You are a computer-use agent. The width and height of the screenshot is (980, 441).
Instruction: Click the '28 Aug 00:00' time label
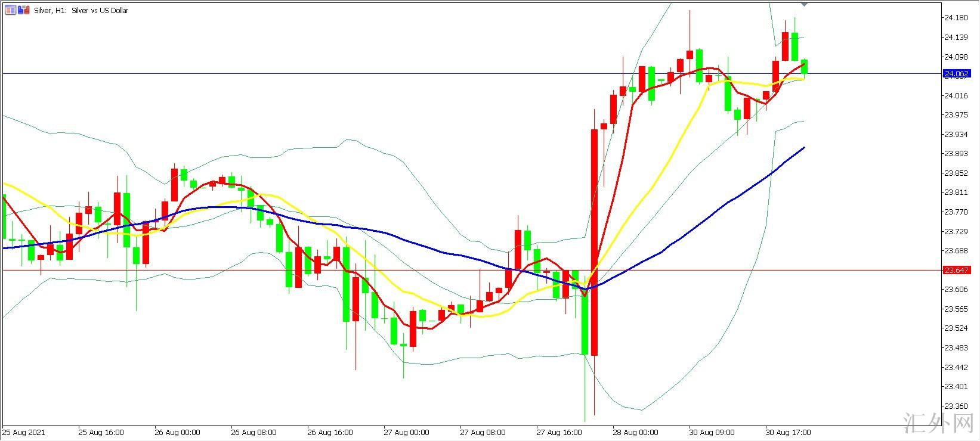tap(635, 432)
